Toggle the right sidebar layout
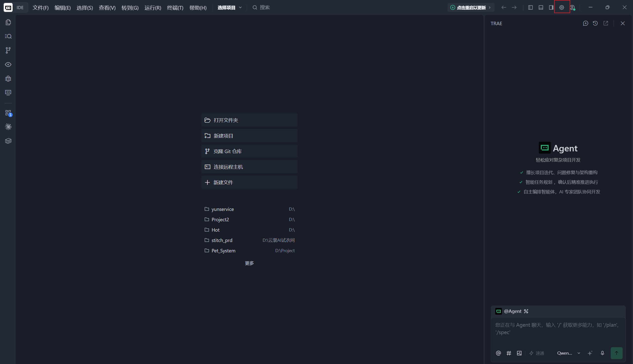This screenshot has width=633, height=364. point(551,7)
